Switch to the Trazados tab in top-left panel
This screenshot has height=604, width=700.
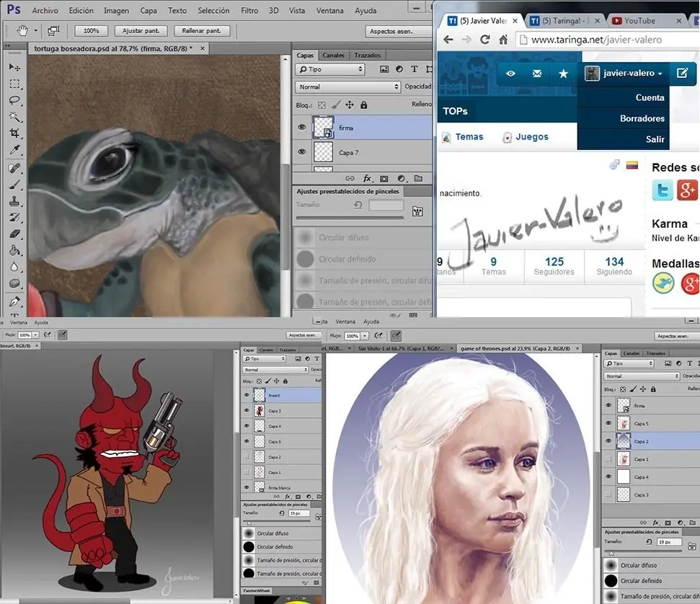368,55
